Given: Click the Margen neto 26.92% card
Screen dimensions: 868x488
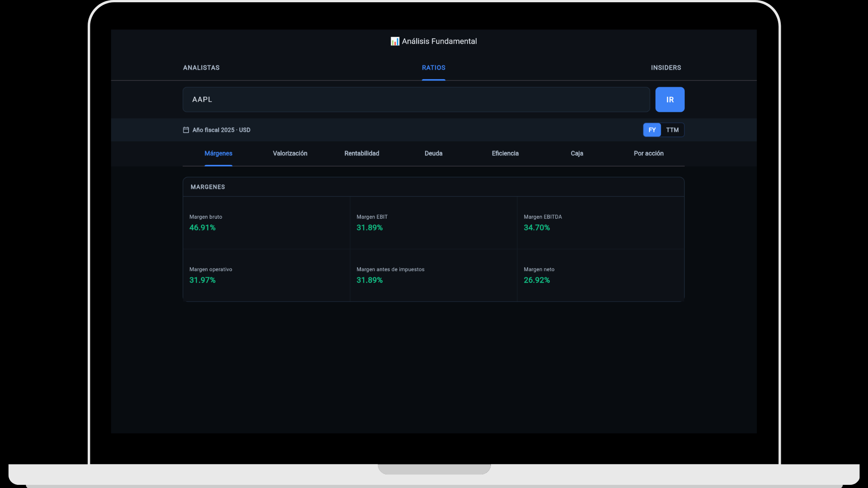Looking at the screenshot, I should pyautogui.click(x=600, y=275).
